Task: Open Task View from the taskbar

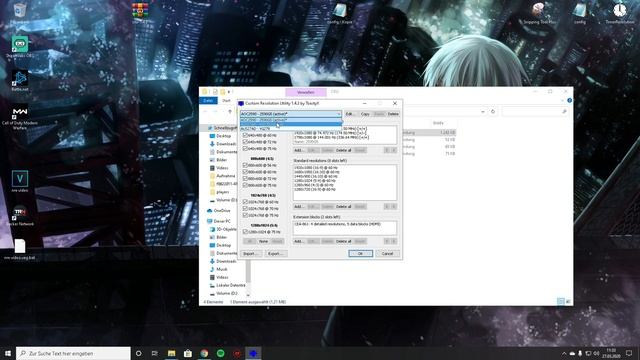Action: (155, 353)
